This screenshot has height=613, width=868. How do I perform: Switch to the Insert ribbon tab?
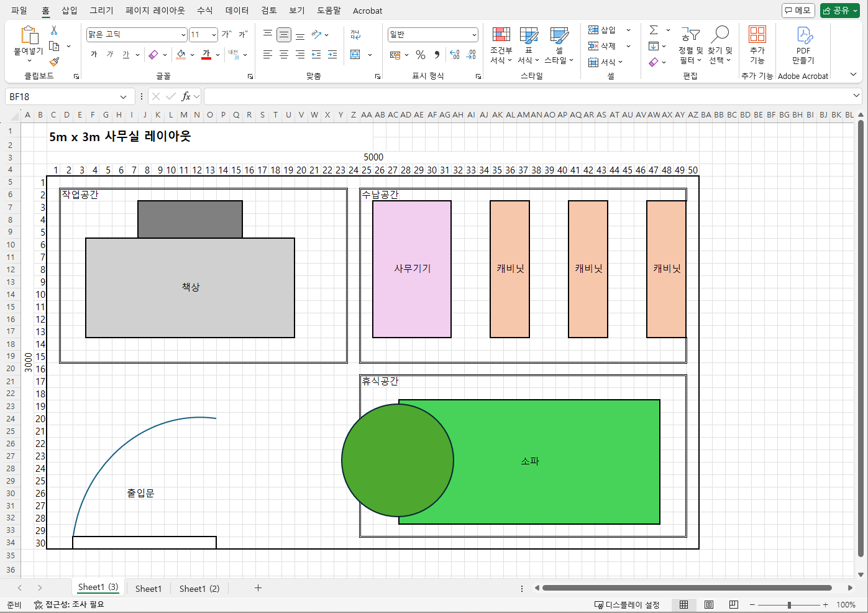[x=70, y=11]
